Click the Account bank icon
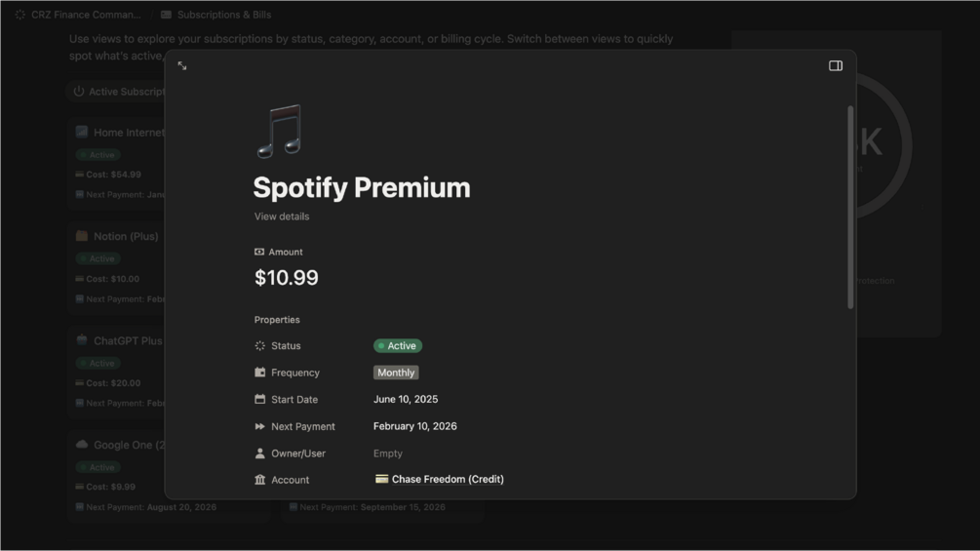Screen dimensions: 980x551 coord(260,480)
